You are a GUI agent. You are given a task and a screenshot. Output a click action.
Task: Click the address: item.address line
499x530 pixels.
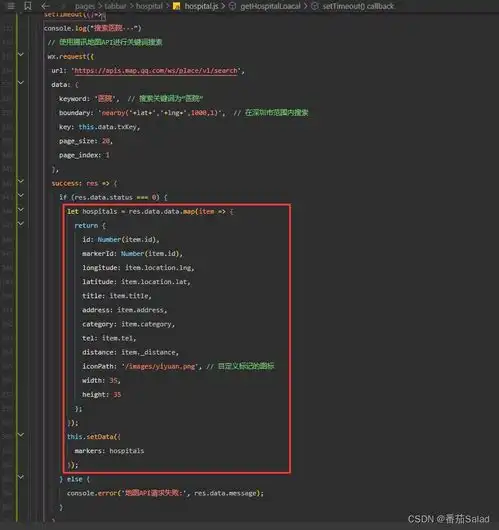125,310
